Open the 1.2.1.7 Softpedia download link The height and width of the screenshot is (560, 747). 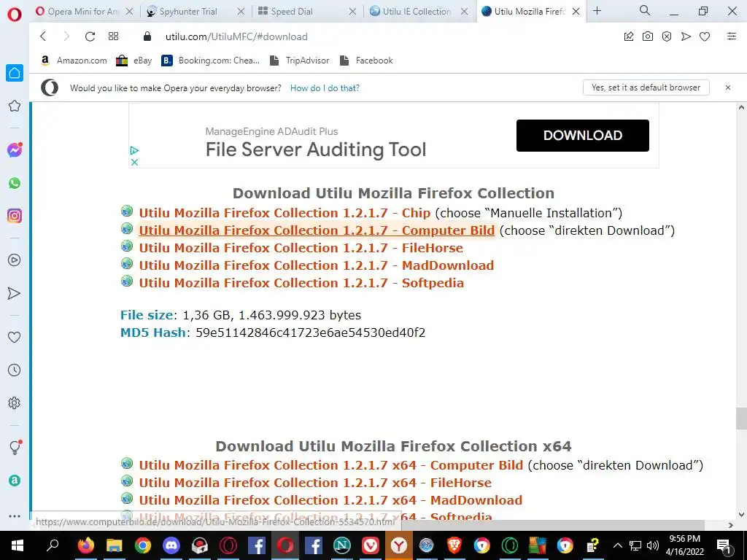301,284
